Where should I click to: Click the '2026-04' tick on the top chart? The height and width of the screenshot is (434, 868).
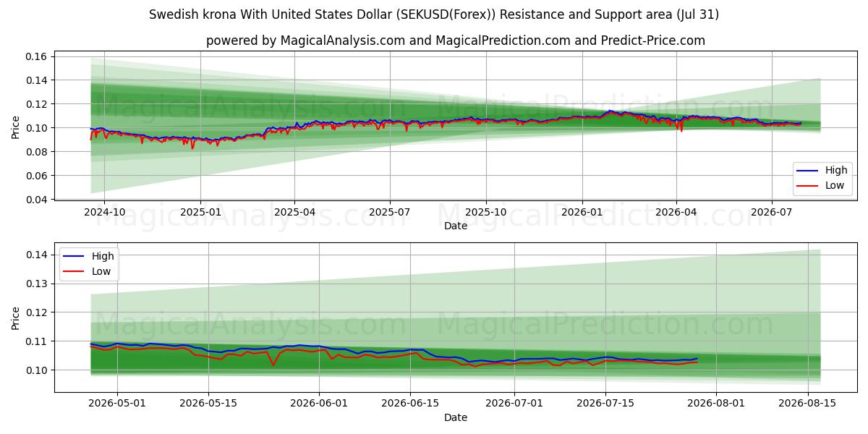coord(676,213)
